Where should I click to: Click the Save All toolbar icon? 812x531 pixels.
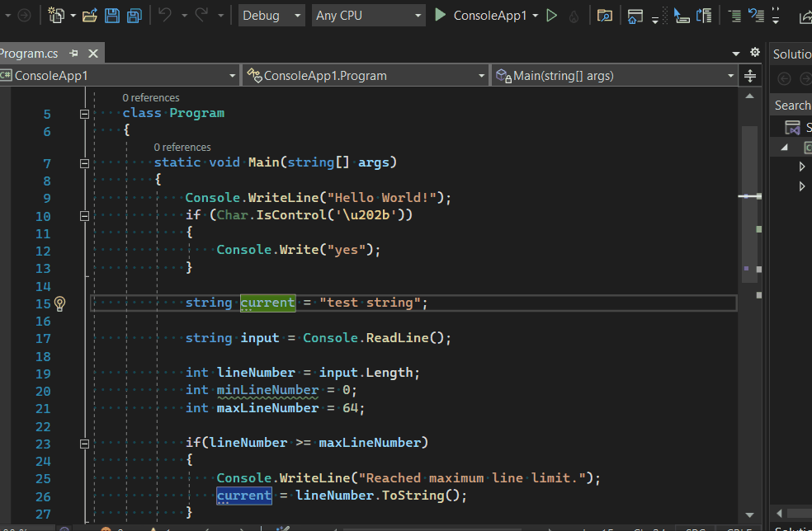(x=134, y=15)
